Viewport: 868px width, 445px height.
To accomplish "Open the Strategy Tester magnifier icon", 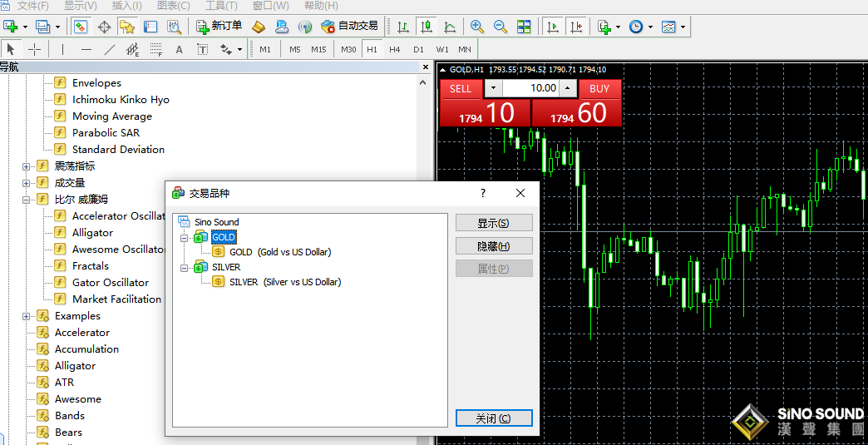I will point(175,26).
